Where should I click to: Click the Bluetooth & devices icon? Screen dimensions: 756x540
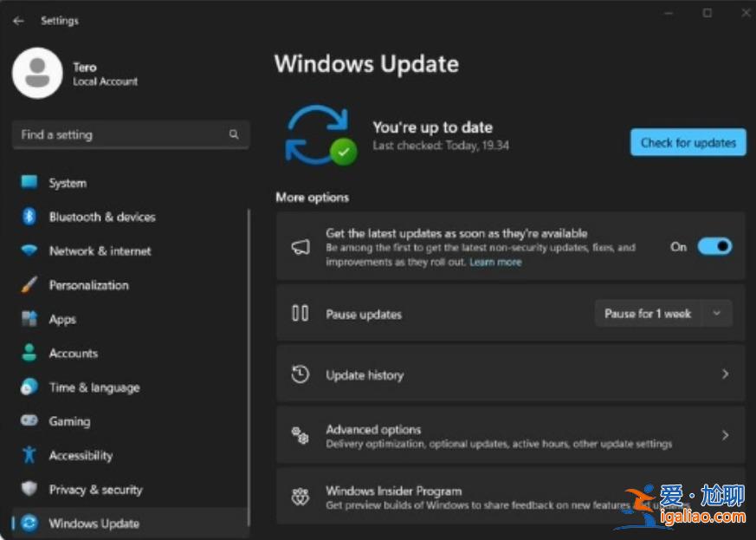click(x=29, y=217)
